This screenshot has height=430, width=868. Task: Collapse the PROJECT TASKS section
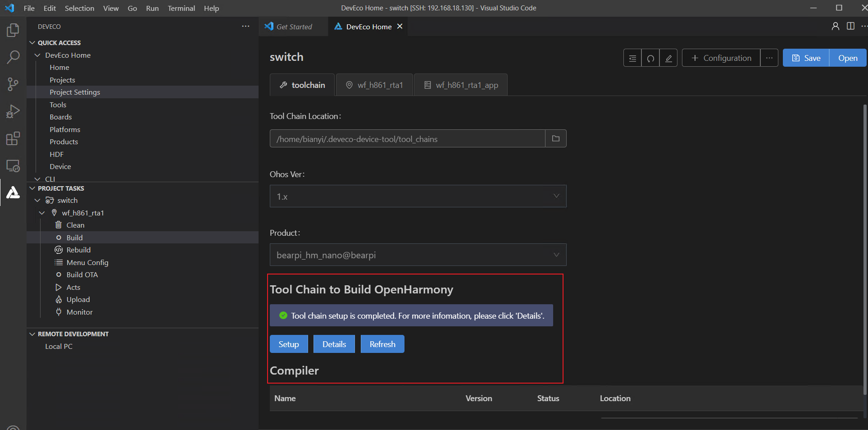tap(32, 188)
